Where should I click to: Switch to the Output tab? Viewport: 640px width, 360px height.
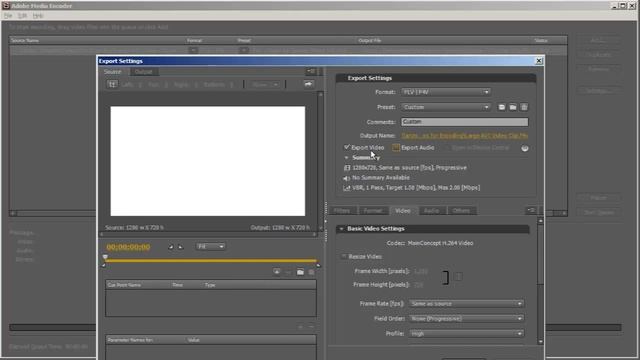144,72
